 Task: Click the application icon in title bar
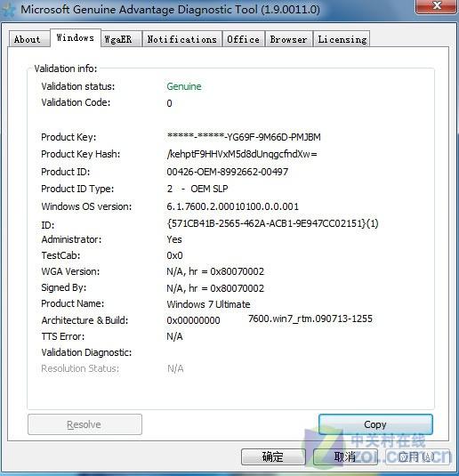(x=8, y=11)
